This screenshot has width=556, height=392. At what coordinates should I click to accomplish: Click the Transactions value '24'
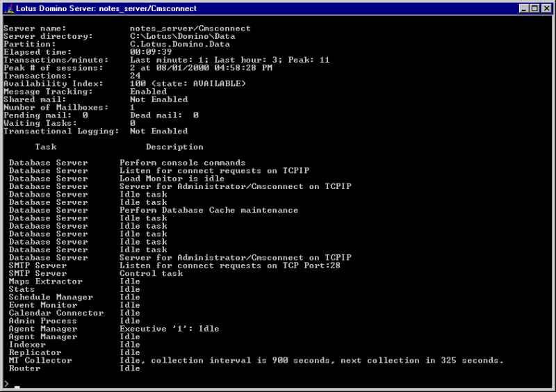click(x=135, y=76)
